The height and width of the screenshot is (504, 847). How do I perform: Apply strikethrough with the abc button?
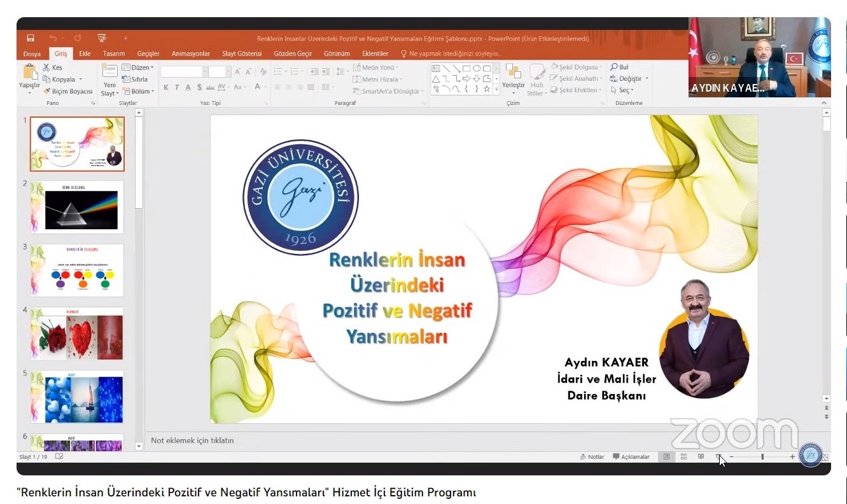coord(211,87)
